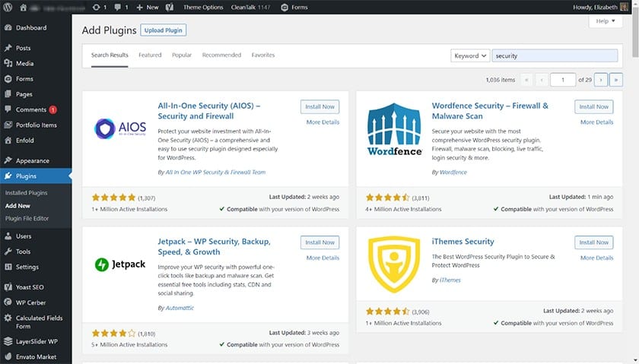Install the All-In-One Security (AIOS) plugin

click(x=320, y=106)
